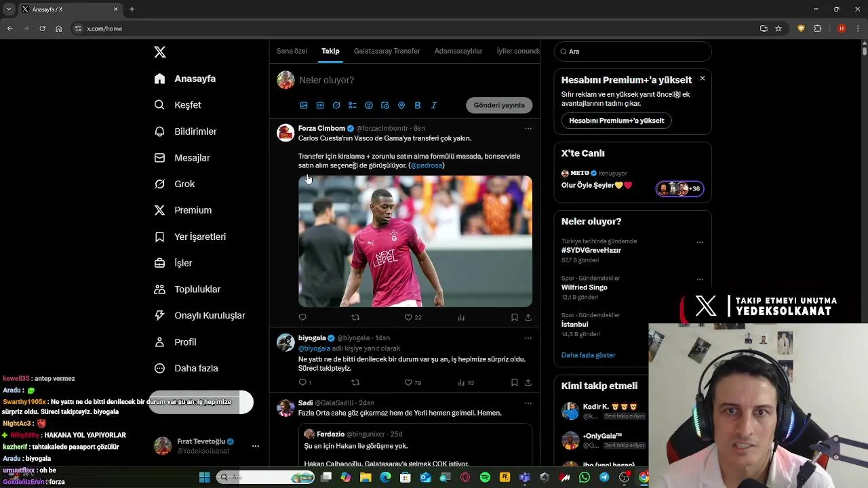Open more options on Forza Cimbom post
This screenshot has height=488, width=868.
pos(528,128)
